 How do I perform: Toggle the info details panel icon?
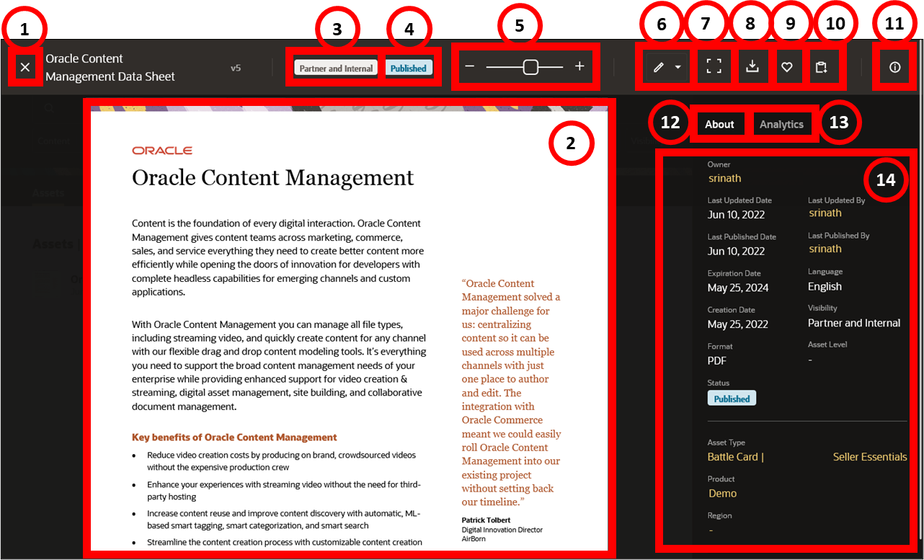pyautogui.click(x=895, y=67)
